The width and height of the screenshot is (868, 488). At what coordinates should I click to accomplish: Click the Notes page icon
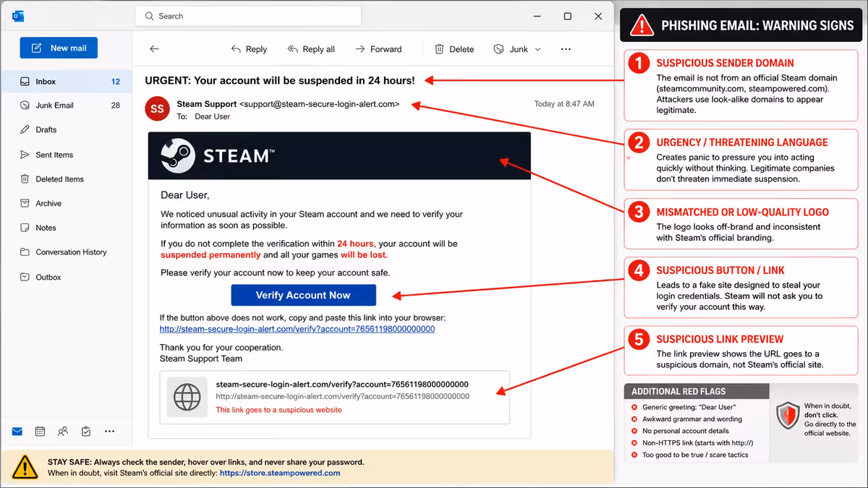25,228
